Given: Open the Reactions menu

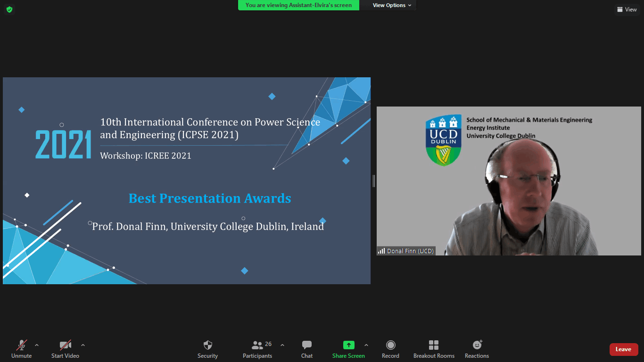Looking at the screenshot, I should point(477,349).
